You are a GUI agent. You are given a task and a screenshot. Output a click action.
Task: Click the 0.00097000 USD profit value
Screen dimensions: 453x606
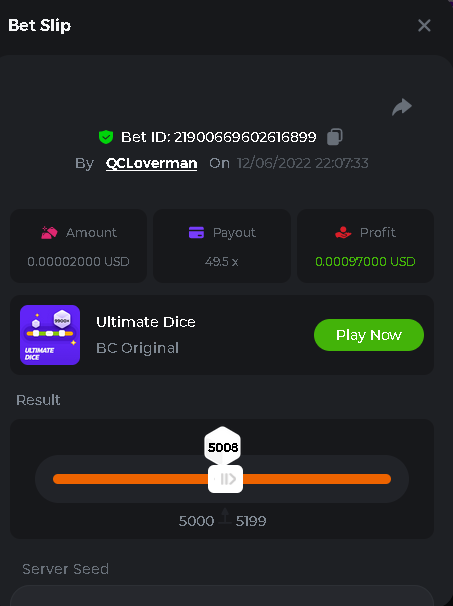[x=365, y=262]
